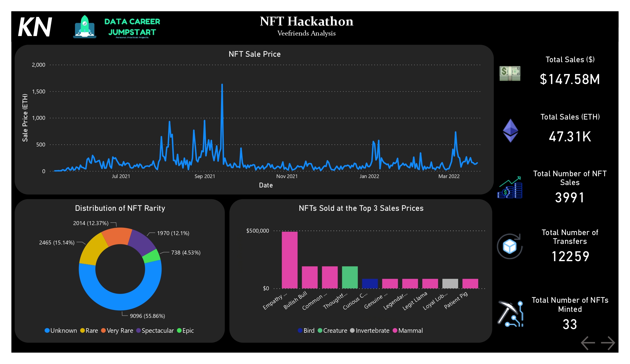Click the dark blue Curious C... bar

(x=370, y=284)
